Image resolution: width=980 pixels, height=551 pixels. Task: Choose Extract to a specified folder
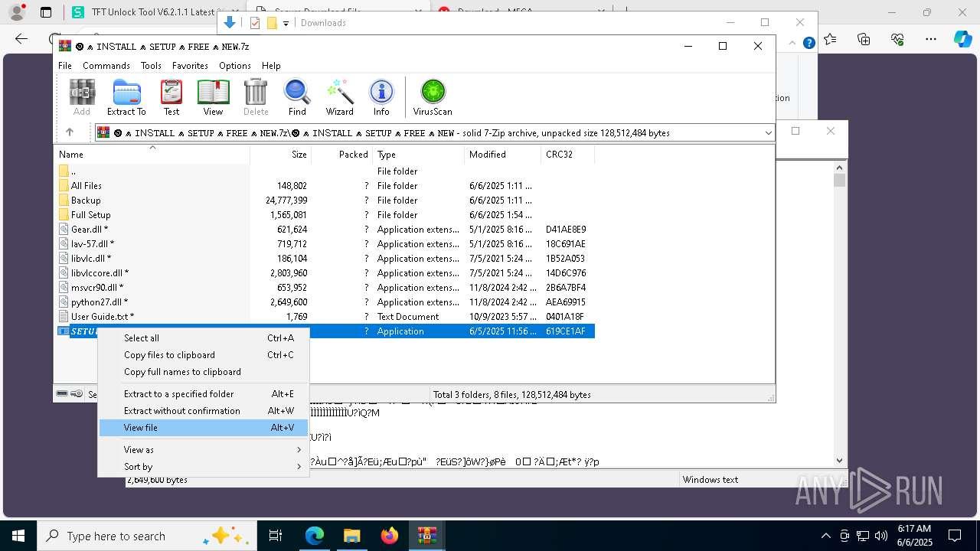coord(203,394)
